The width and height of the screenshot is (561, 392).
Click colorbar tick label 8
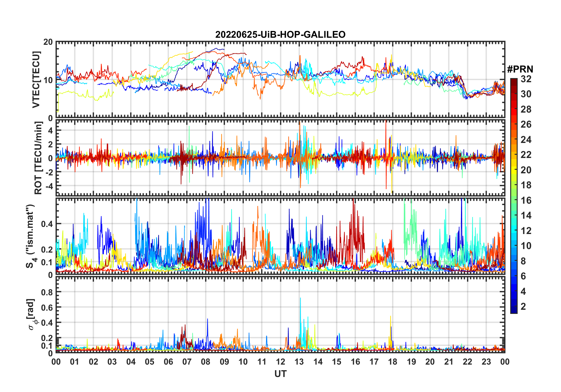click(523, 261)
